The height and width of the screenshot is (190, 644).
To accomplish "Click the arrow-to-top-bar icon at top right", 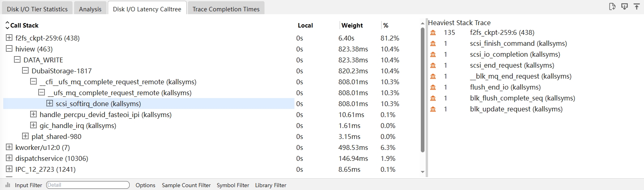I will click(x=637, y=6).
